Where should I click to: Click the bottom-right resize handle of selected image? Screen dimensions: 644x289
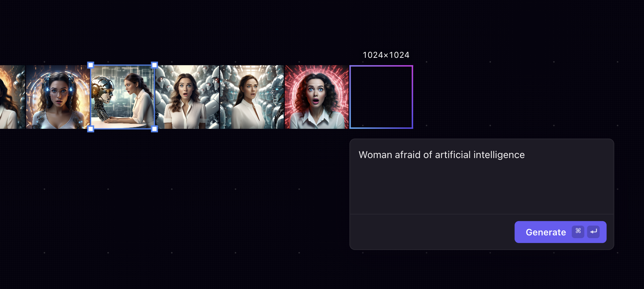tap(154, 129)
